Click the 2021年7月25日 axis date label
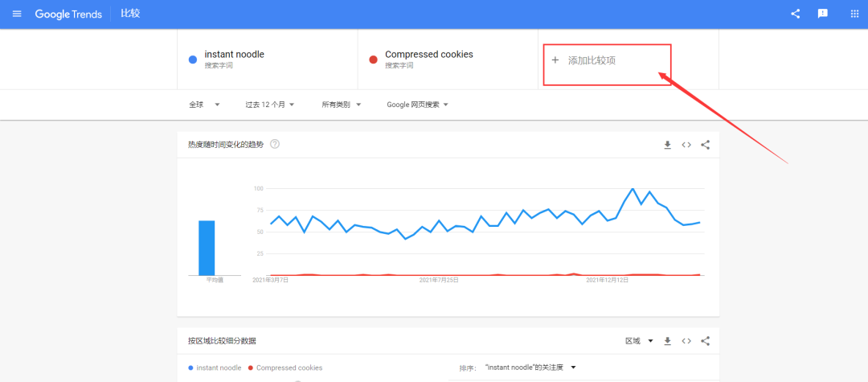868x382 pixels. click(x=439, y=280)
